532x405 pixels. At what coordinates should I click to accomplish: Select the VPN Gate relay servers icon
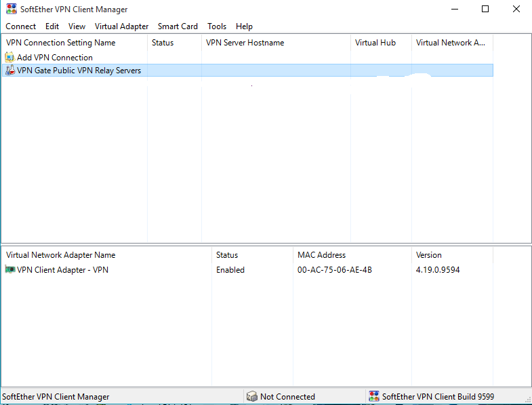[10, 70]
